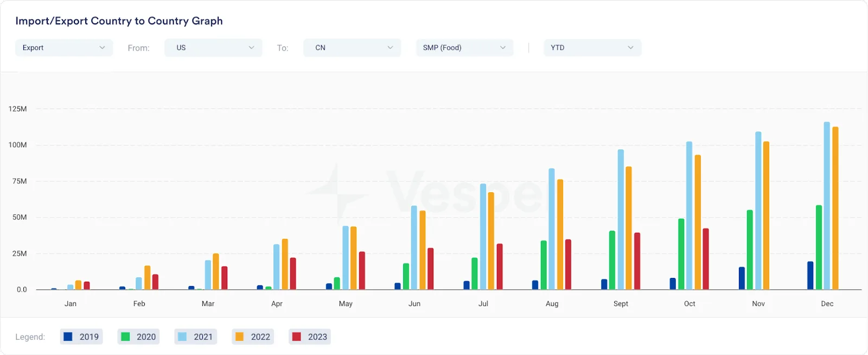Open the To country dropdown showing CN
Image resolution: width=868 pixels, height=355 pixels.
point(352,48)
